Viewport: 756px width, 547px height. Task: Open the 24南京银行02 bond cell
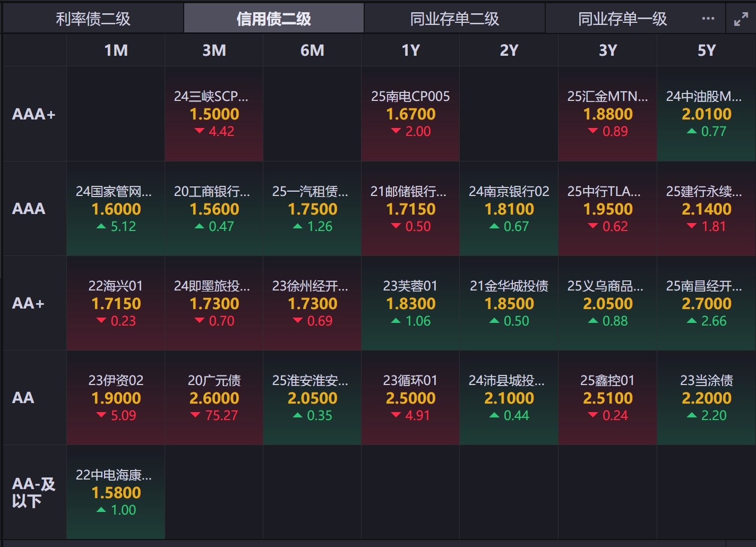pos(509,209)
